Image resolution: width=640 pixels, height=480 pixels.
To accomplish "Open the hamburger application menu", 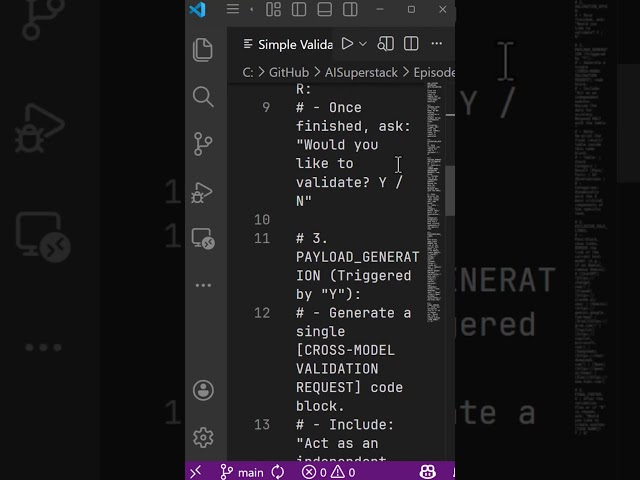I will click(232, 9).
